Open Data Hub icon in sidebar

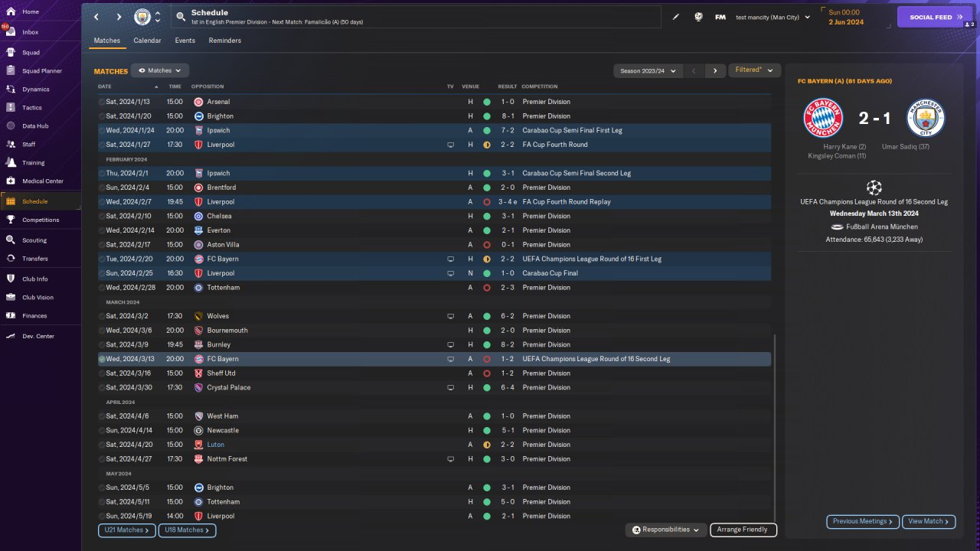(x=11, y=126)
